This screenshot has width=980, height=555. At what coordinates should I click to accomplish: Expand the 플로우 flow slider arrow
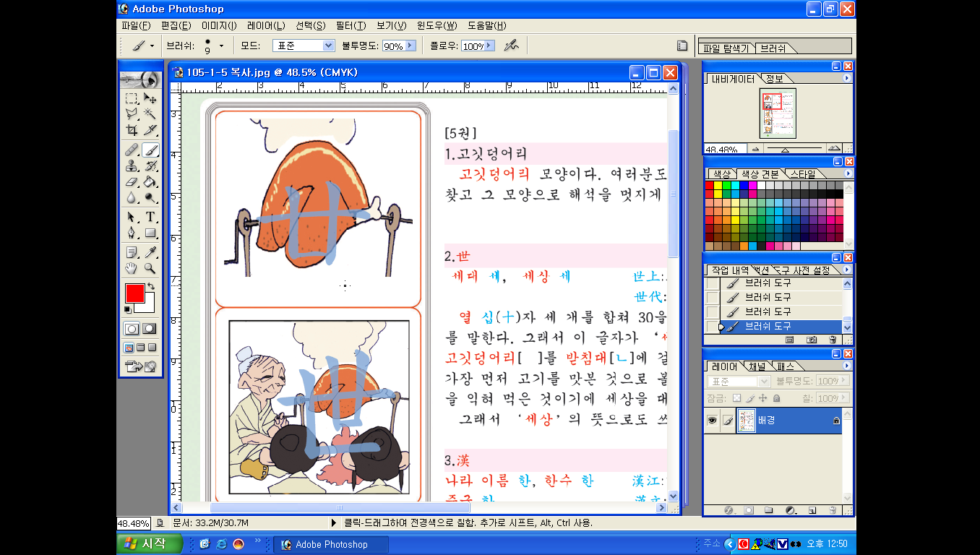pos(490,46)
